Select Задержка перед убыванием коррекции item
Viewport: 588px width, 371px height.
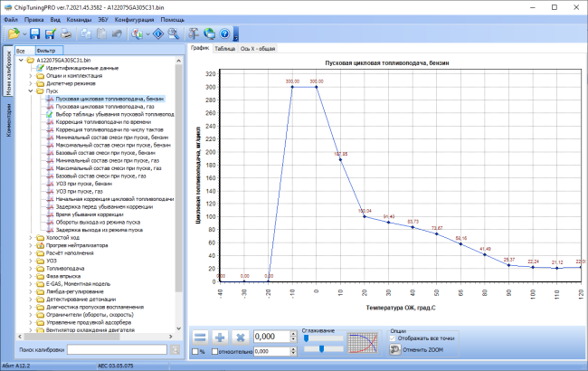tap(104, 206)
